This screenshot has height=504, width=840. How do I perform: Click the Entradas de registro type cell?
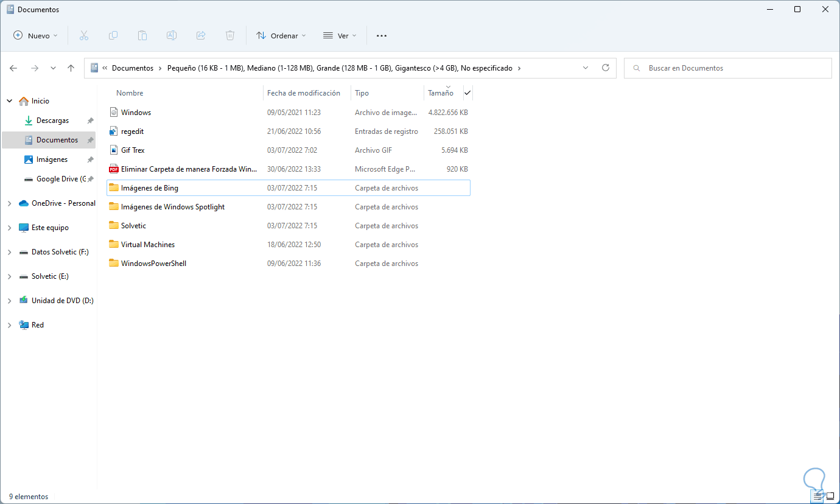(387, 131)
